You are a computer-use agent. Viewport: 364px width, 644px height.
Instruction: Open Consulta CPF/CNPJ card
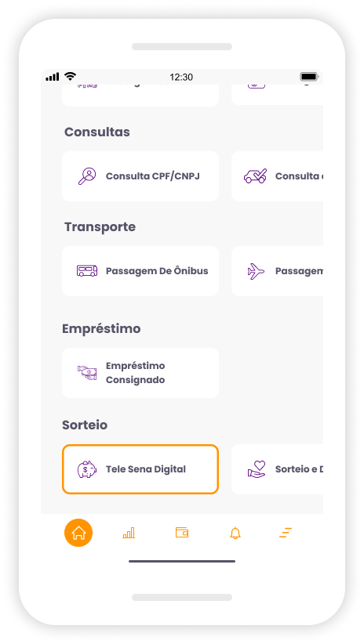140,176
